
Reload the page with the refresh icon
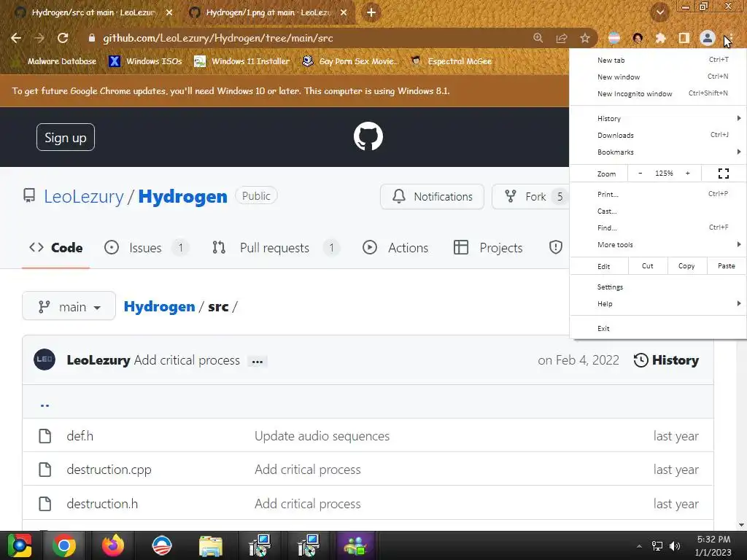pos(63,38)
